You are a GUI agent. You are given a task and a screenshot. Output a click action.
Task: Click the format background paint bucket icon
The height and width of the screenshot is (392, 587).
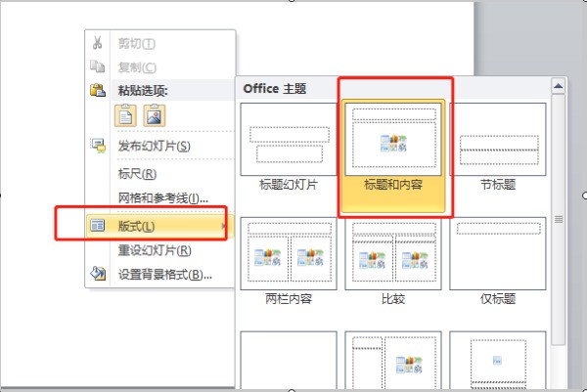coord(98,274)
